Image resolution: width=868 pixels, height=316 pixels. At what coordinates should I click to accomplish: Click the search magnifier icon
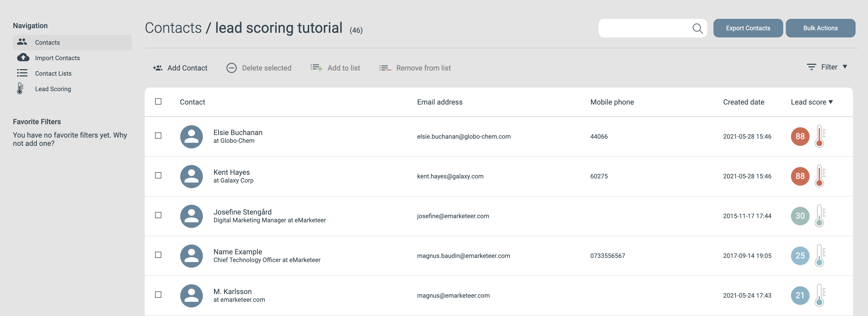697,28
